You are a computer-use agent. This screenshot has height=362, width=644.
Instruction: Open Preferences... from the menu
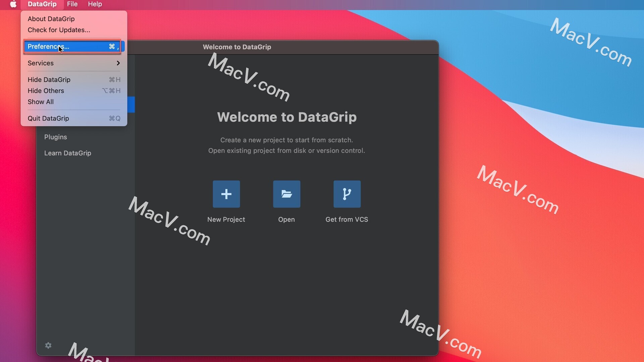[74, 46]
